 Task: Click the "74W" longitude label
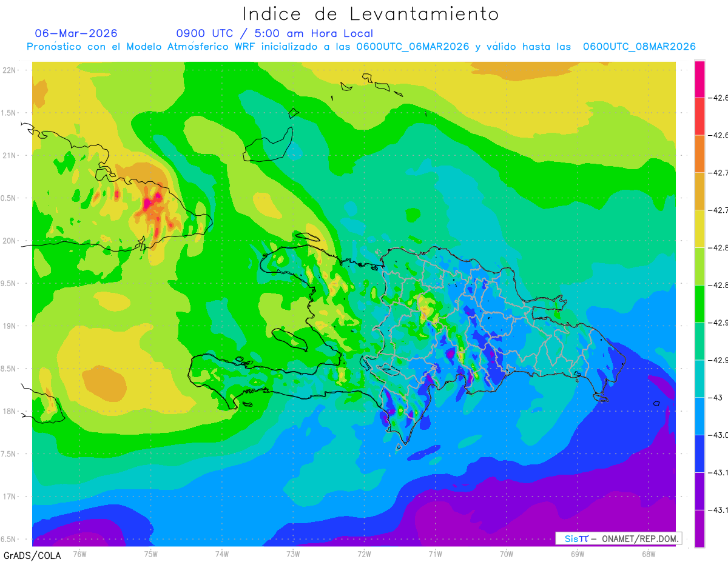[222, 554]
